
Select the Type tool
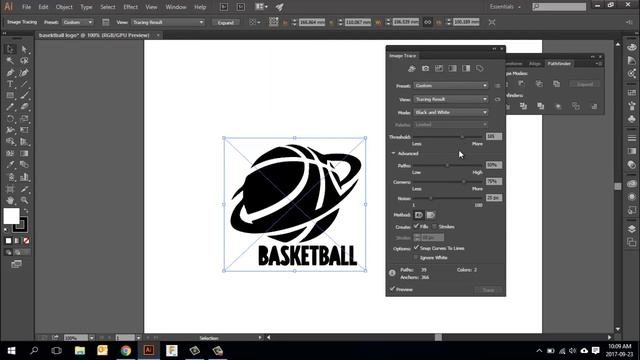click(10, 84)
